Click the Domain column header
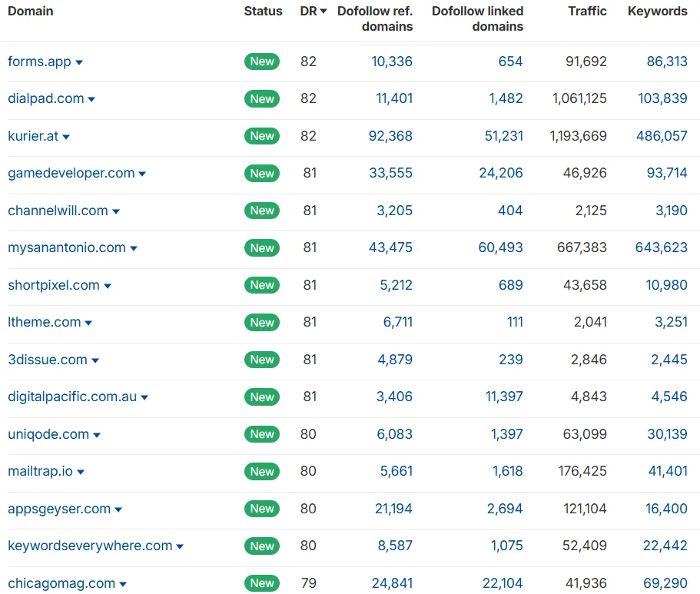This screenshot has width=700, height=594. click(x=31, y=12)
